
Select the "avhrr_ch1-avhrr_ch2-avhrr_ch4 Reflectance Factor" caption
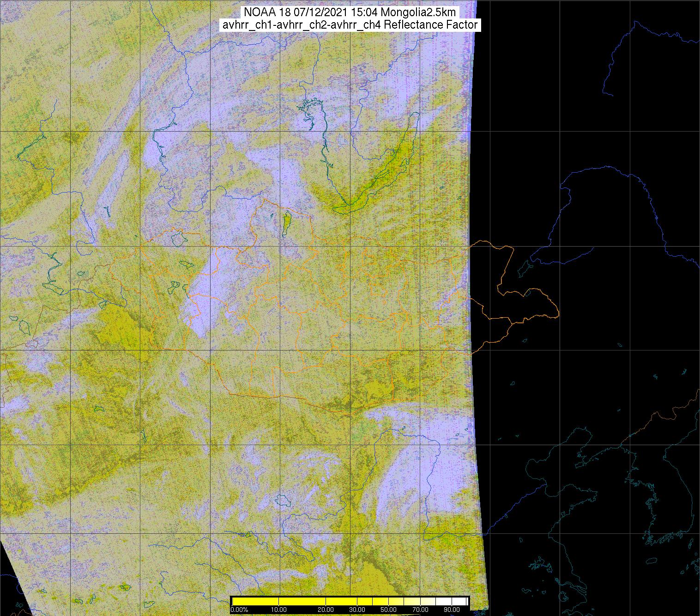(x=350, y=25)
